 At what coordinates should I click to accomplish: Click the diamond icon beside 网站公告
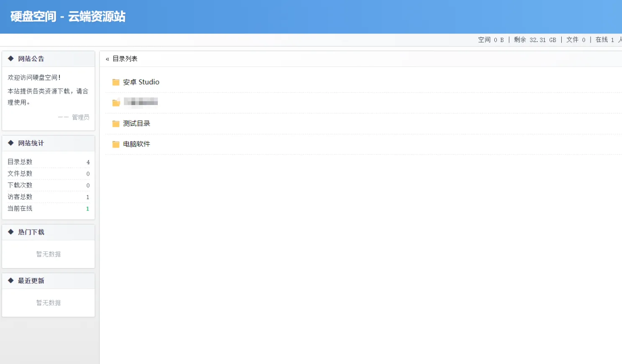[x=11, y=59]
